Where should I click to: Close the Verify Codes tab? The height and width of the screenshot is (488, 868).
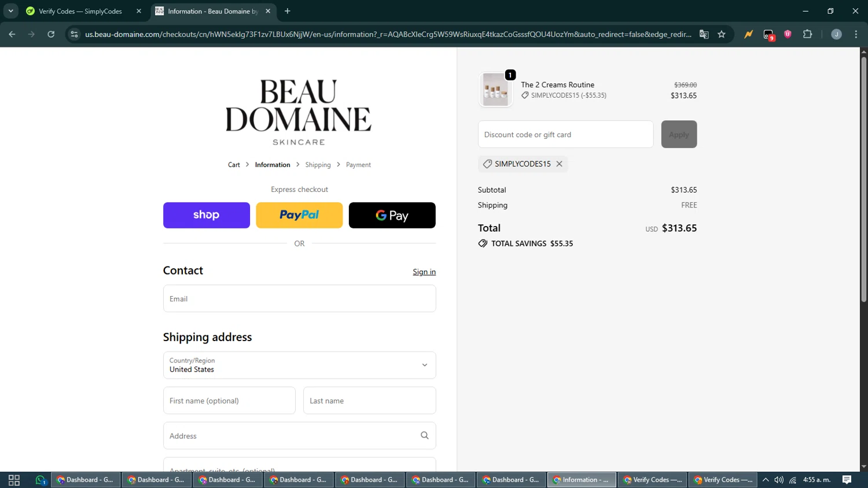(139, 11)
